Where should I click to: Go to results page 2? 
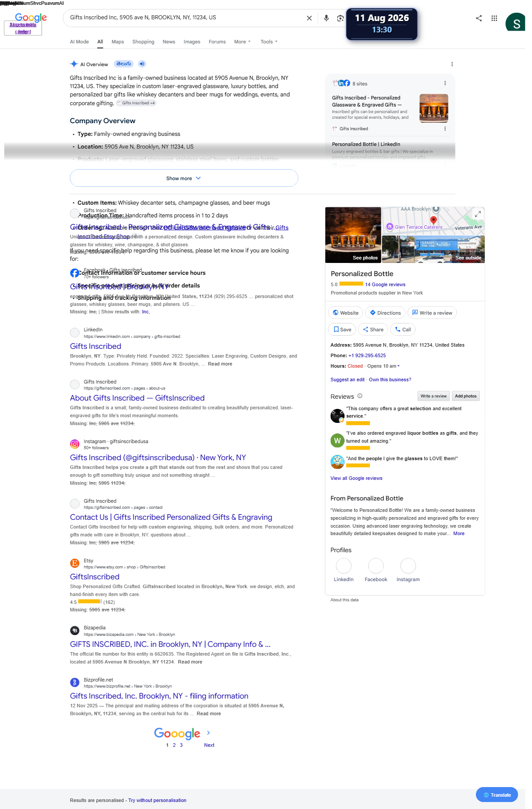point(174,745)
